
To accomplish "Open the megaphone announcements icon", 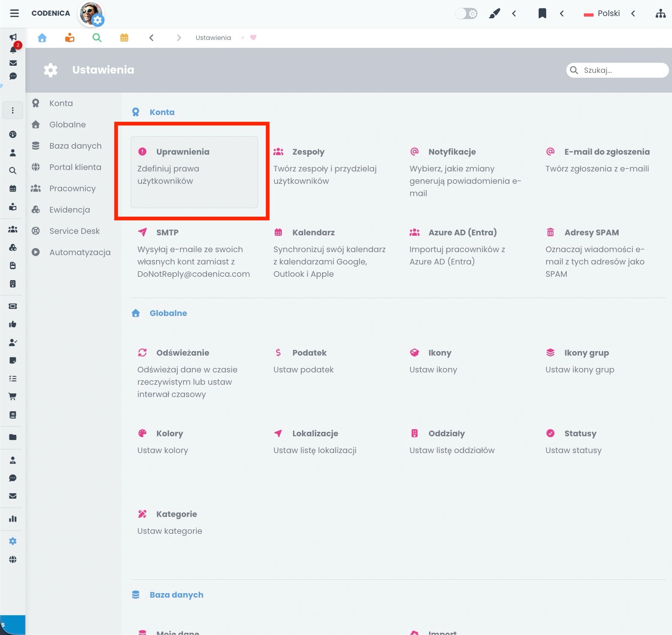I will 13,37.
